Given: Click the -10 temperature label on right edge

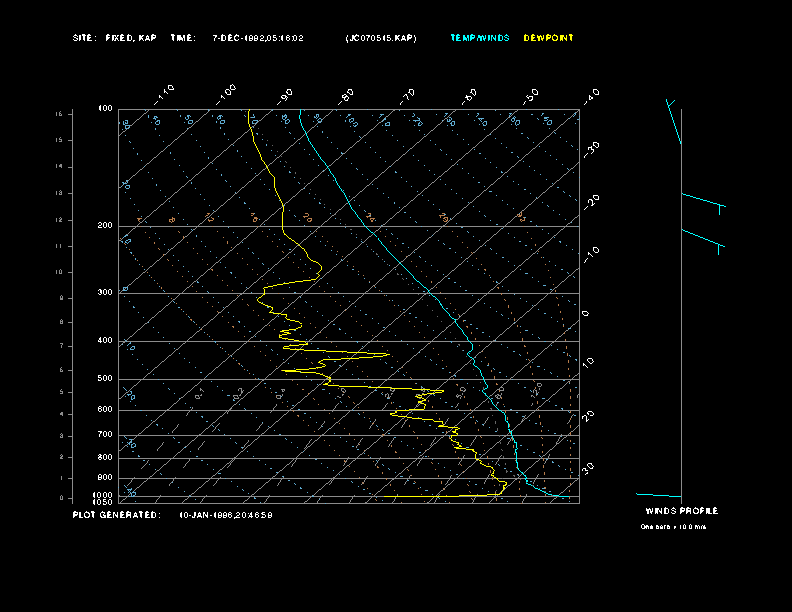Looking at the screenshot, I should [x=591, y=255].
